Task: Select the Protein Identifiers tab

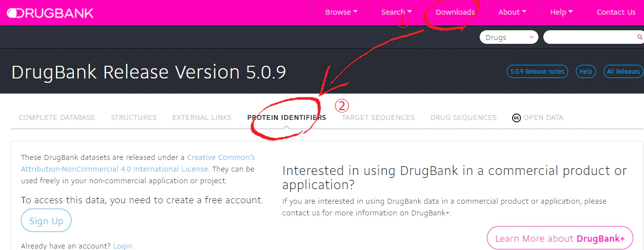Action: pyautogui.click(x=286, y=117)
